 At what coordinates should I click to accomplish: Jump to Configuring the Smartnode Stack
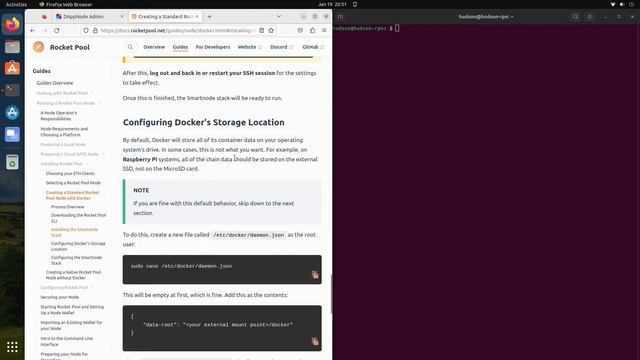coord(76,260)
